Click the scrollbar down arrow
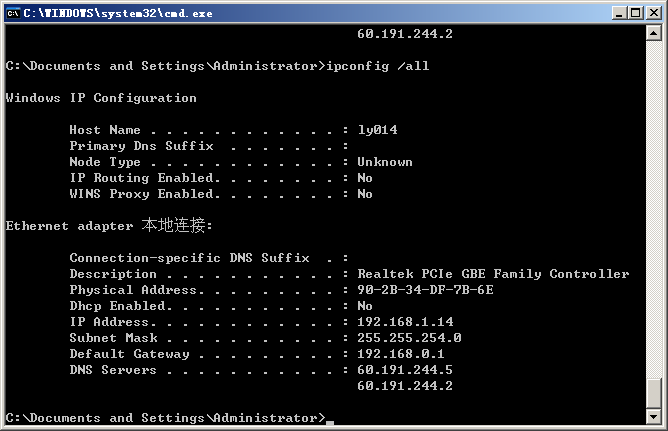 coord(655,418)
